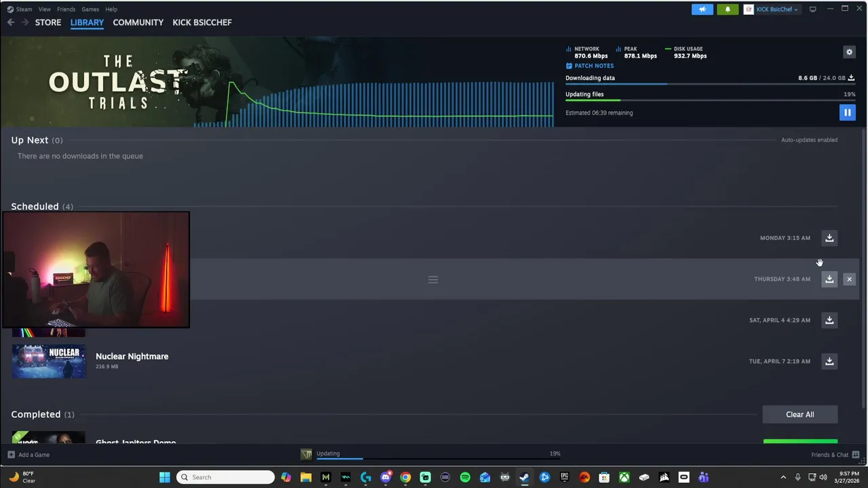Click the Updating files progress bar

(710, 100)
